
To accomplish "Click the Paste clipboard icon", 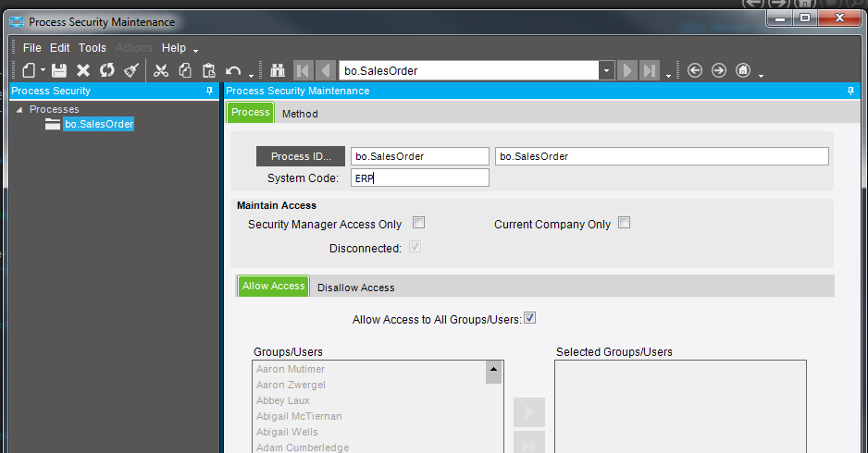I will 209,71.
